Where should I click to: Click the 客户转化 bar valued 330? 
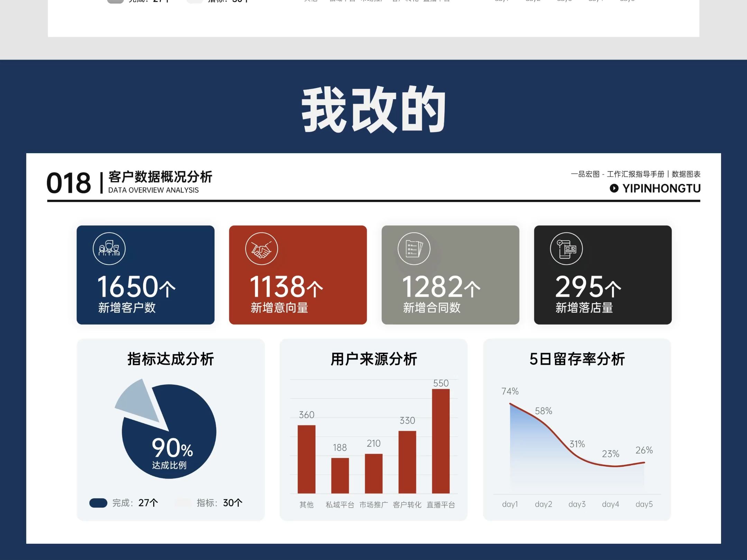click(407, 462)
